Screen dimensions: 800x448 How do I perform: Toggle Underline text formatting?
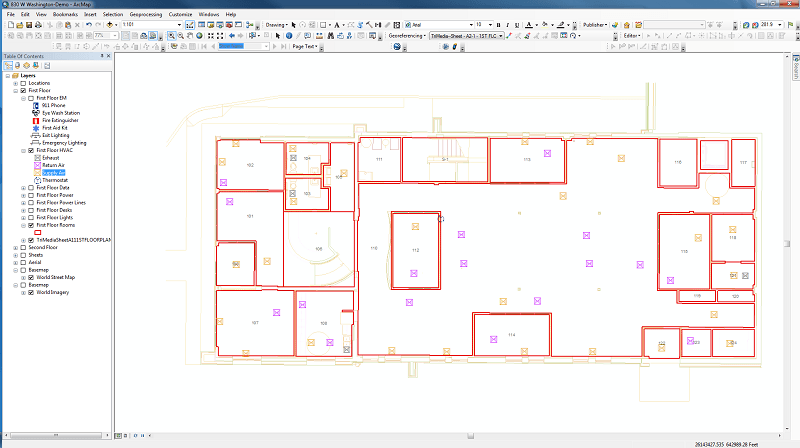click(517, 24)
